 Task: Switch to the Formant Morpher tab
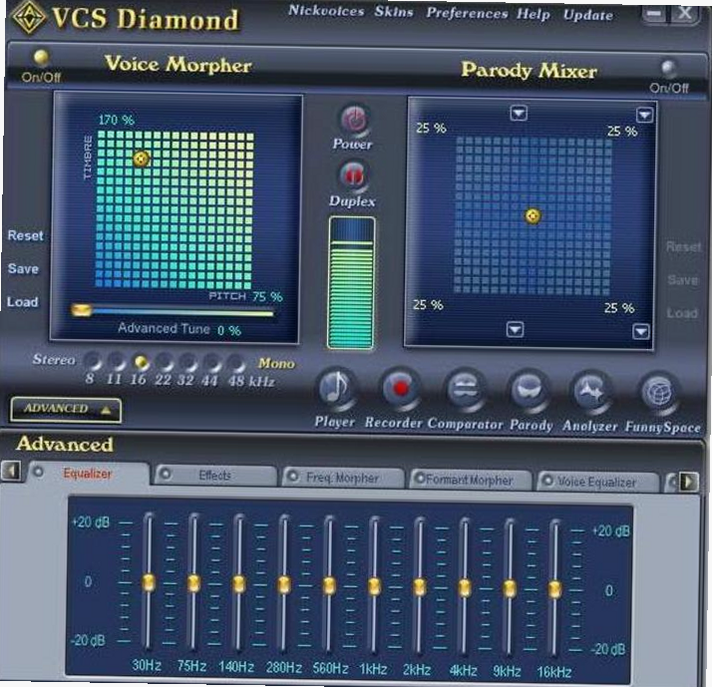(470, 480)
